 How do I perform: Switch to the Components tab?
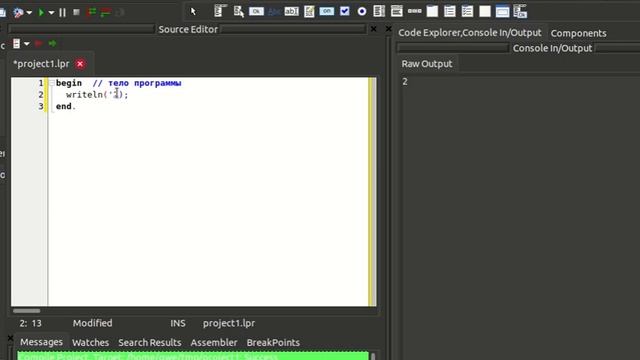(x=578, y=33)
